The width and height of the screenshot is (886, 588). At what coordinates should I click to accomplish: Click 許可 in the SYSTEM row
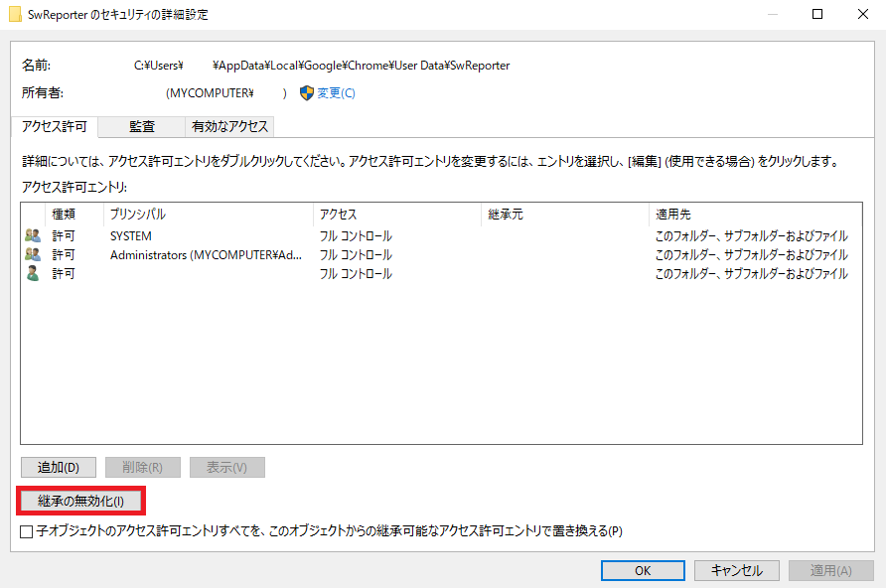64,236
